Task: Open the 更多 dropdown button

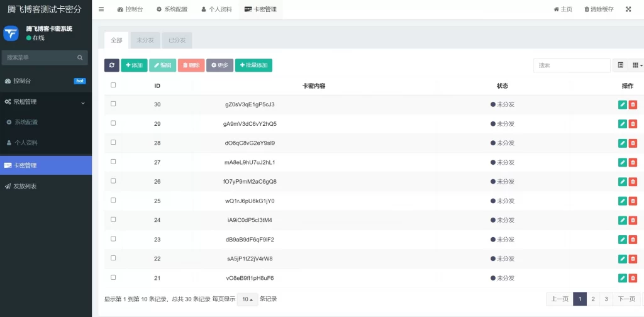Action: point(219,65)
